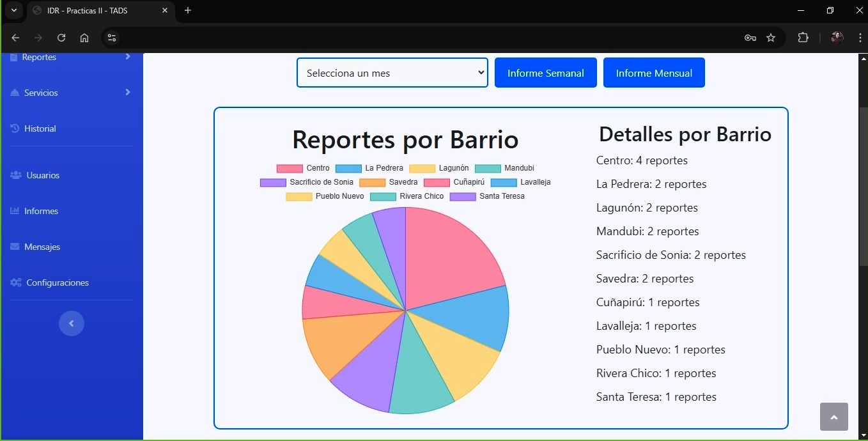Open browser extensions puzzle icon
Screen dimensions: 868x441
click(x=803, y=38)
